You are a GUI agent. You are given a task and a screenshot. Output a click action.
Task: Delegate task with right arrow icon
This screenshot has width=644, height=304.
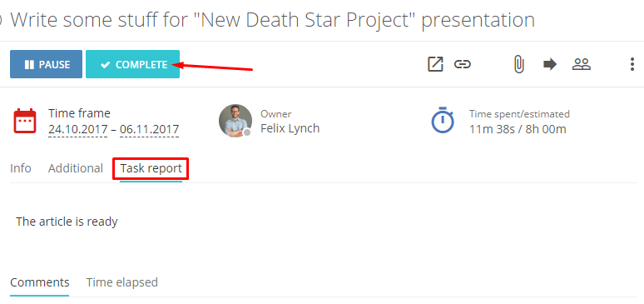[550, 64]
